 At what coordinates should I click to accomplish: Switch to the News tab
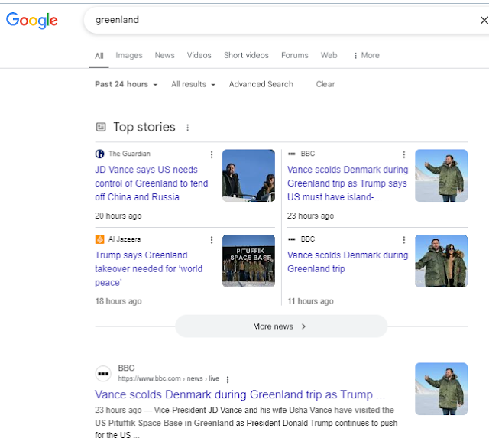(x=165, y=55)
